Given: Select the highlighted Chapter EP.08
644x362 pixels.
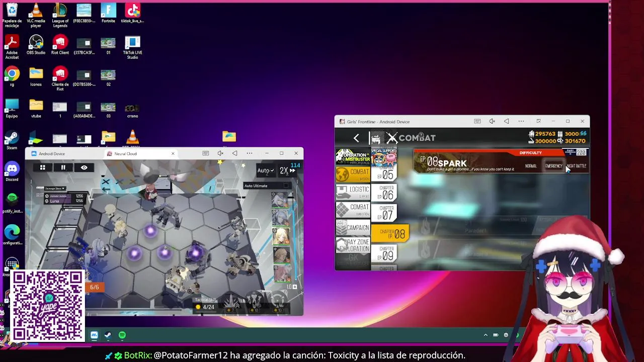Looking at the screenshot, I should (x=390, y=233).
